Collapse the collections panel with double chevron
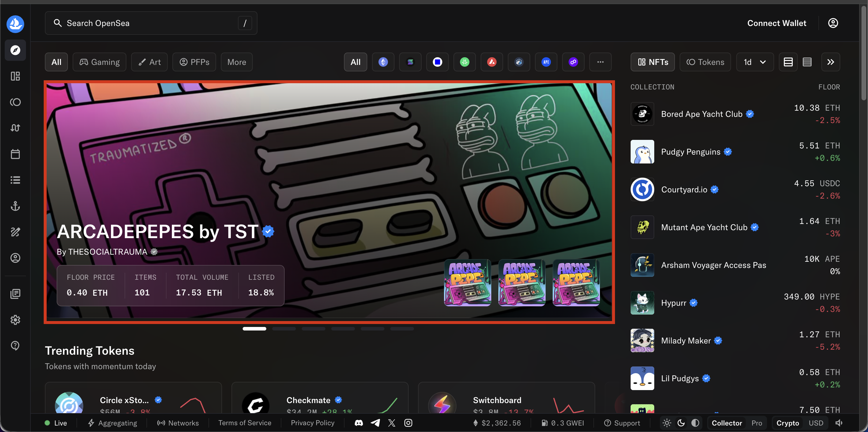The width and height of the screenshot is (868, 432). point(831,62)
